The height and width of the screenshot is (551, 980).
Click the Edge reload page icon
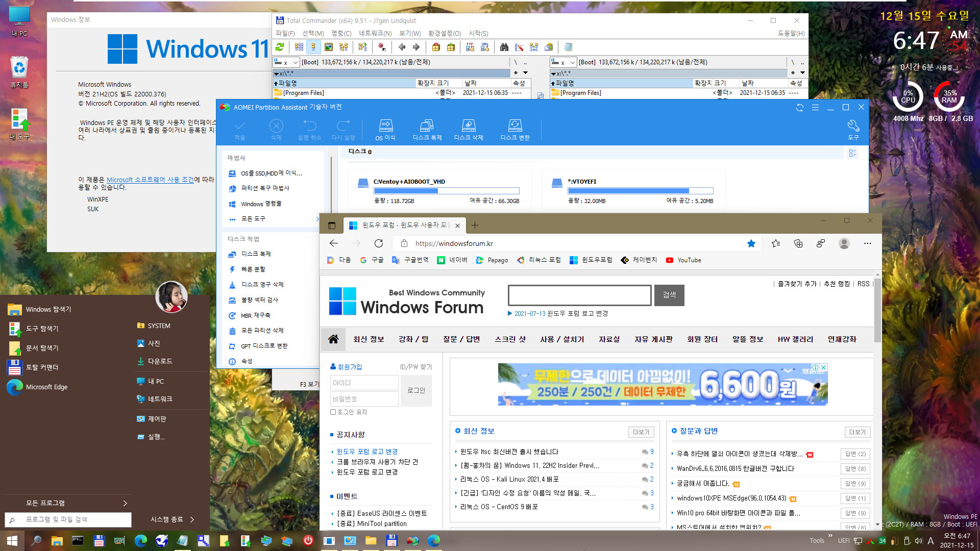tap(378, 243)
